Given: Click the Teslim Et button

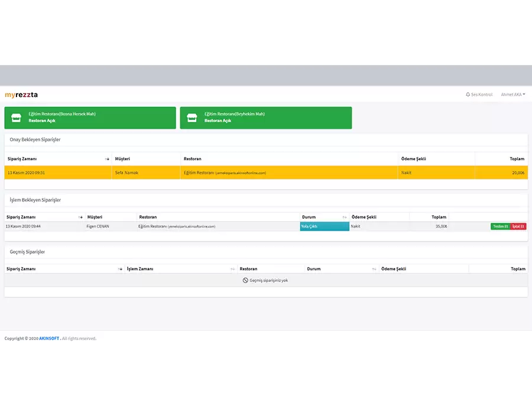Looking at the screenshot, I should [501, 227].
